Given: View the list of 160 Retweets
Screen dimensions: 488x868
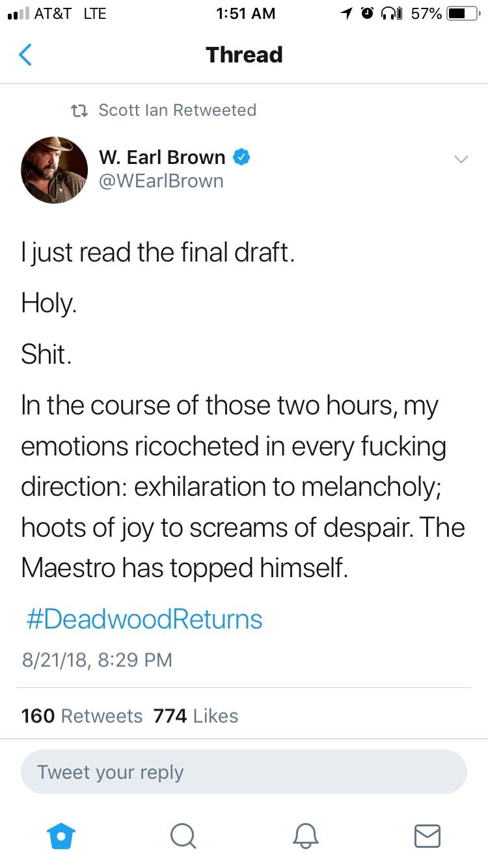Looking at the screenshot, I should 80,716.
